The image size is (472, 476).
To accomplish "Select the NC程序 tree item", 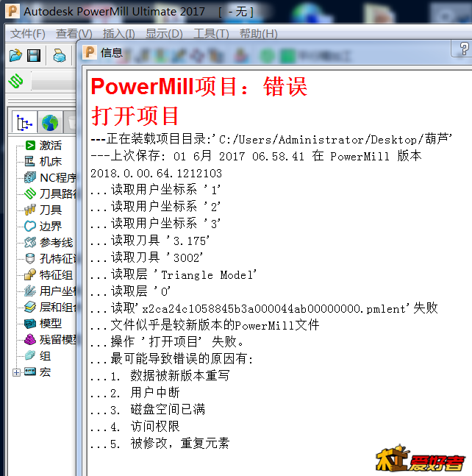I will [57, 177].
